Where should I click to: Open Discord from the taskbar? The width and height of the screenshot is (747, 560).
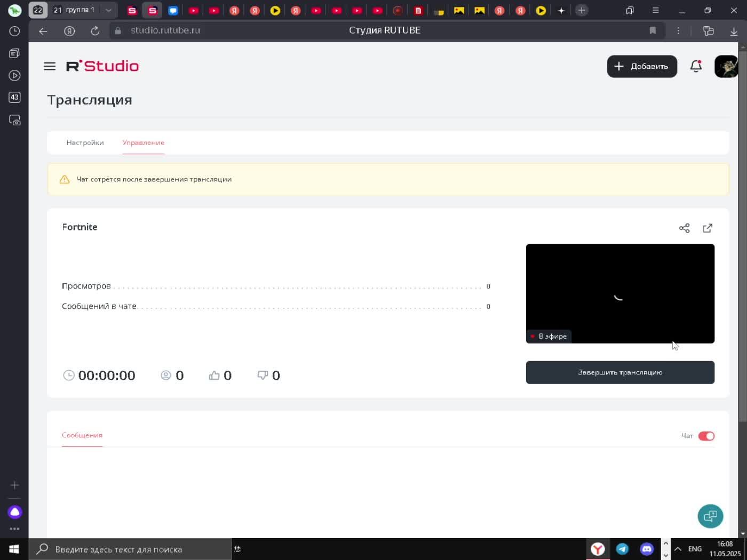click(x=647, y=549)
